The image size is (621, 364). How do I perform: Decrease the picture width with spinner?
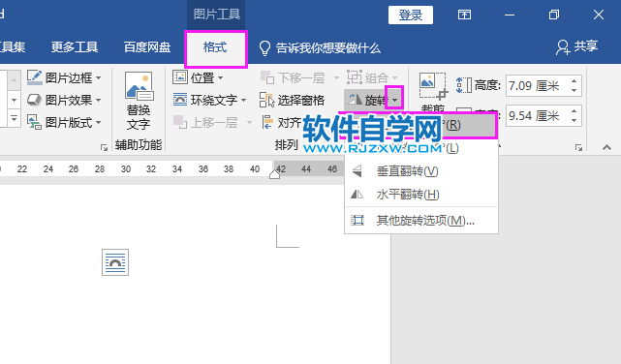pos(574,121)
